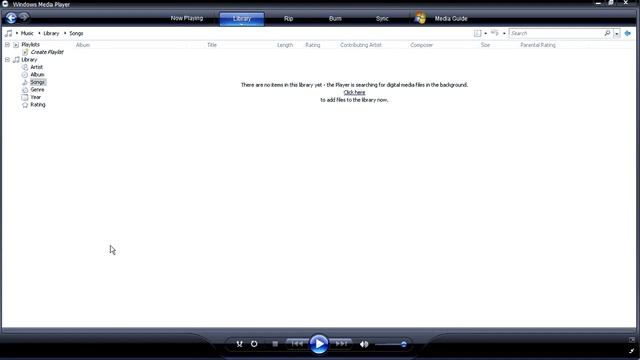Sort by the Title column header
The height and width of the screenshot is (360, 640).
point(212,45)
